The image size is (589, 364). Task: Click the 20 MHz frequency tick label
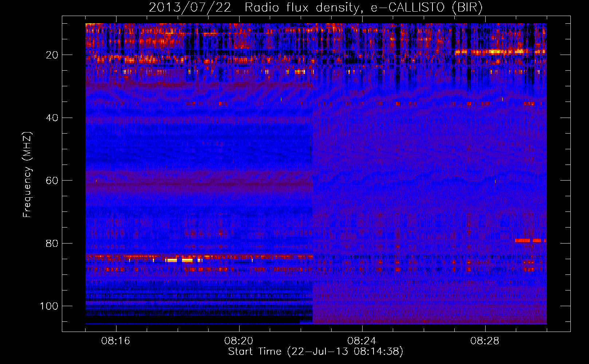click(52, 55)
